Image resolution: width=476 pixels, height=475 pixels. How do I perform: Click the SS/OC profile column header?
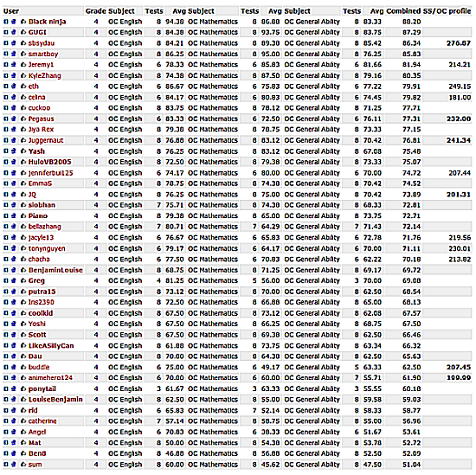click(x=447, y=11)
